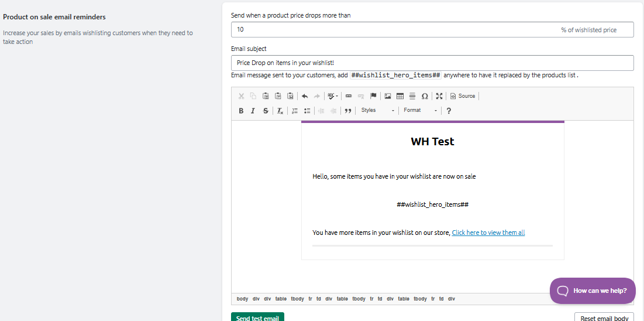Click the 'Hello, some items' paragraph
Screen dimensions: 644x321
[394, 176]
